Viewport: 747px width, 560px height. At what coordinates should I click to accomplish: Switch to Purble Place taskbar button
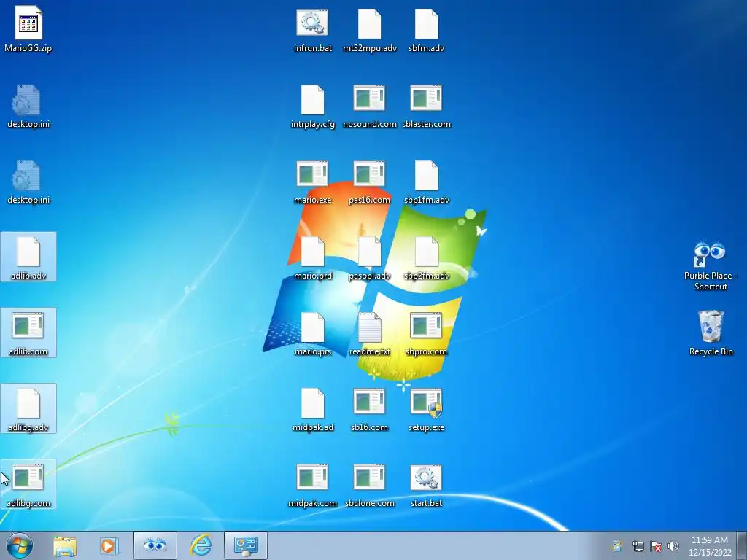coord(155,545)
